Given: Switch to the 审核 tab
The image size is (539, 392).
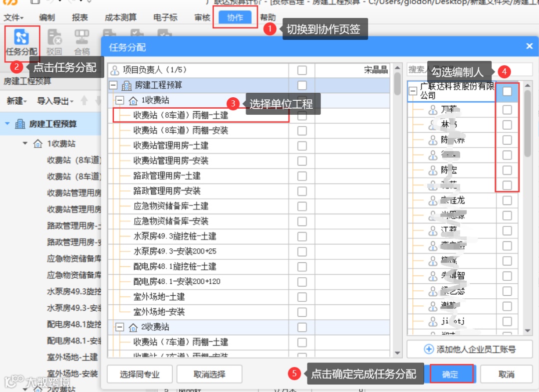Looking at the screenshot, I should click(203, 17).
